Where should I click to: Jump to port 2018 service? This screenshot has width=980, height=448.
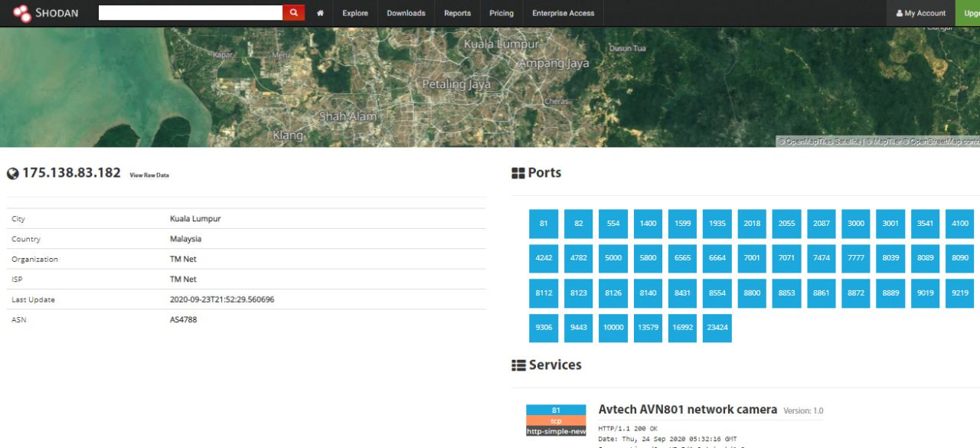tap(752, 224)
